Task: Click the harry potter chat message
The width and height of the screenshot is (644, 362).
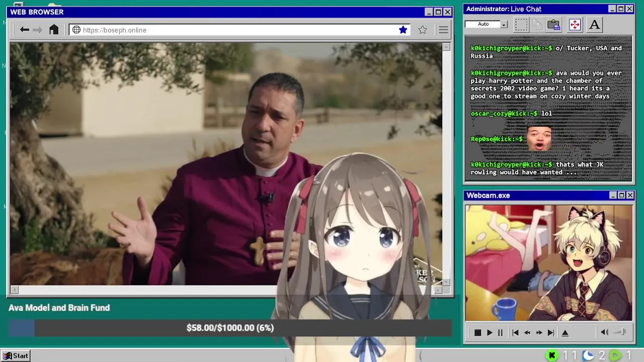Action: pos(546,84)
